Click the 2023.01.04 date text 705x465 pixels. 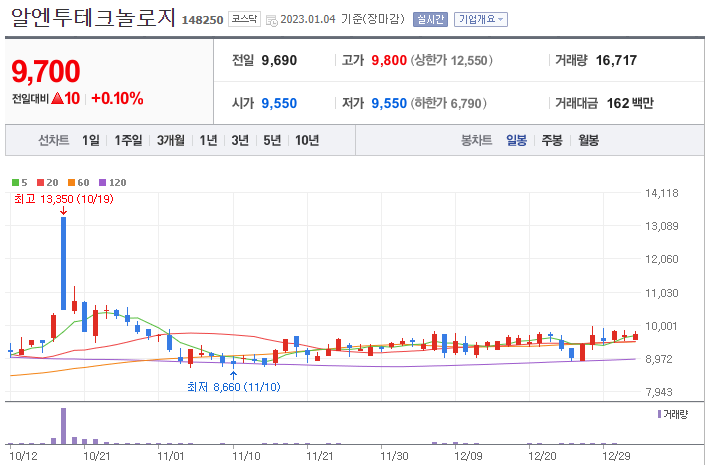[x=308, y=19]
